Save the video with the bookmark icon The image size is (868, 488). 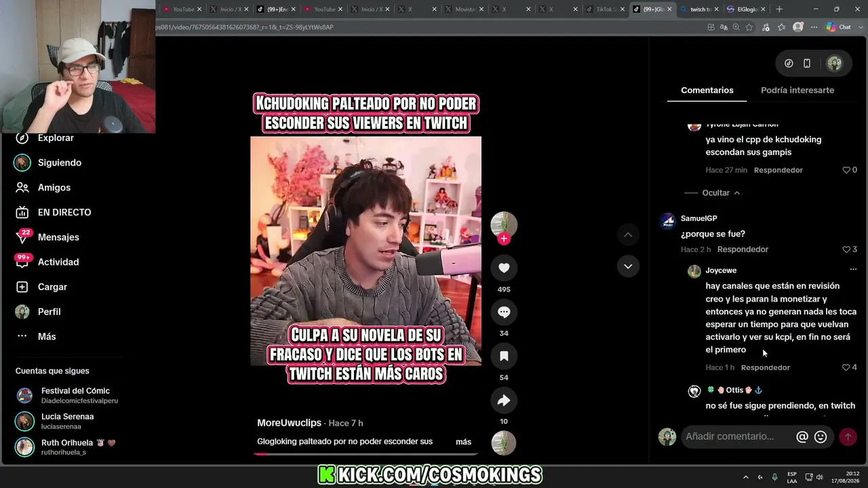click(504, 356)
